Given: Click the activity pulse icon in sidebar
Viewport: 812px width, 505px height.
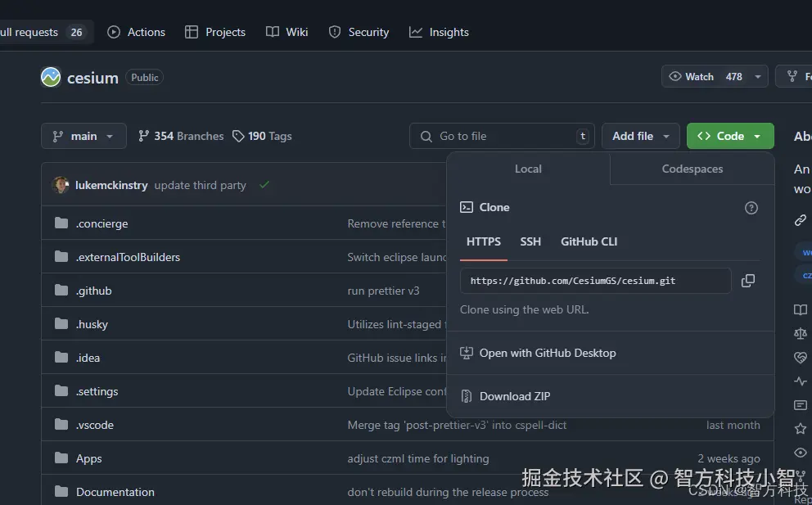Looking at the screenshot, I should [800, 381].
